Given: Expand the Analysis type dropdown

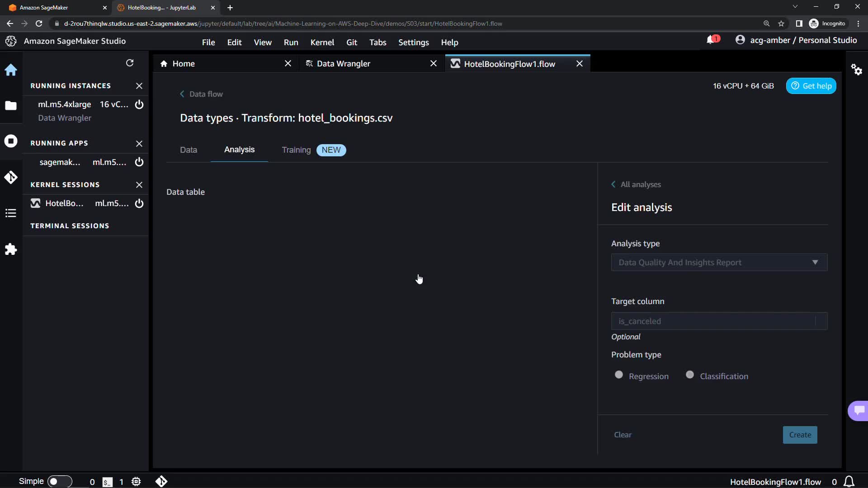Looking at the screenshot, I should [719, 263].
